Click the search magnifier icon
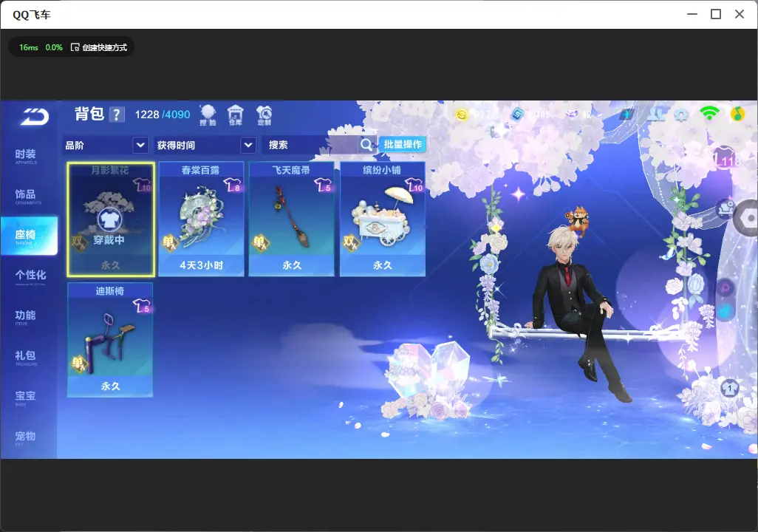758x532 pixels. 366,145
